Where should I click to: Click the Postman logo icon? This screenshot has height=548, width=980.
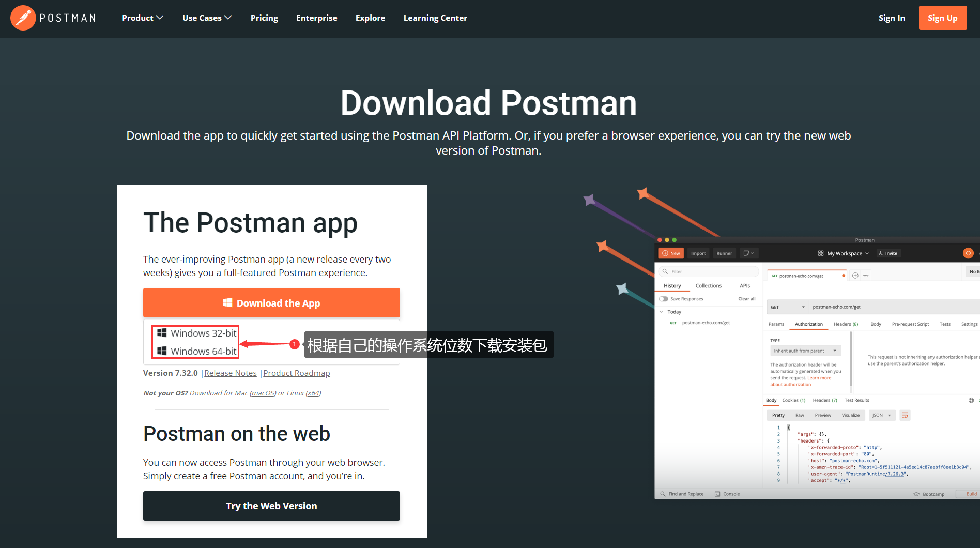click(23, 18)
